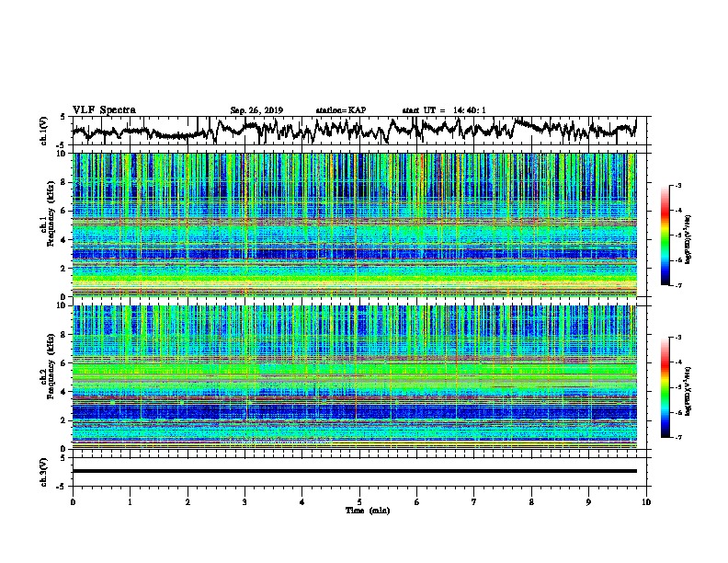Click time axis tick label "9"

coord(588,502)
